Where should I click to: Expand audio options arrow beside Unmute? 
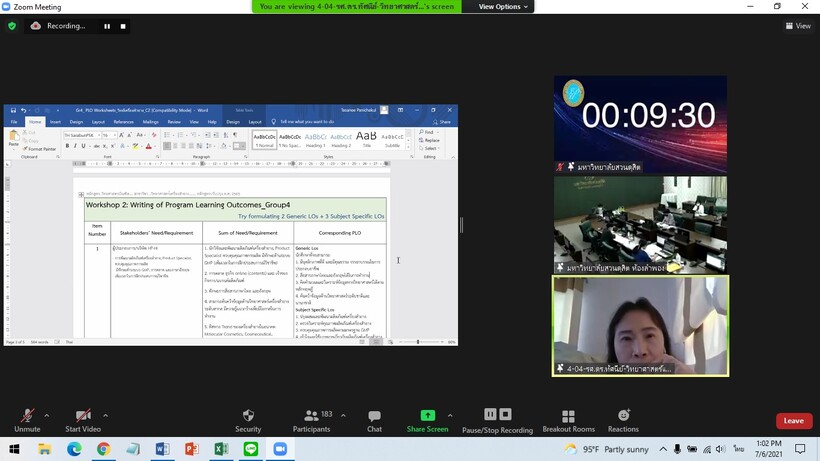pyautogui.click(x=47, y=416)
